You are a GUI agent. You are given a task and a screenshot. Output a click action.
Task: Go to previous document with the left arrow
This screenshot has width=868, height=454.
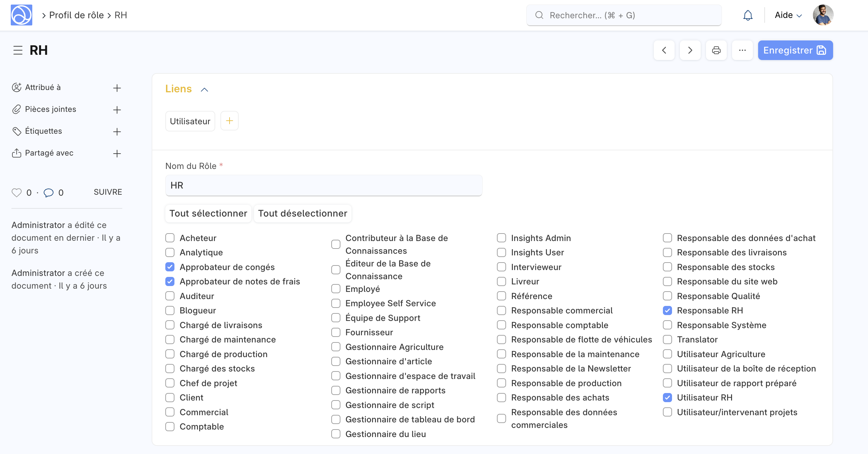(664, 50)
